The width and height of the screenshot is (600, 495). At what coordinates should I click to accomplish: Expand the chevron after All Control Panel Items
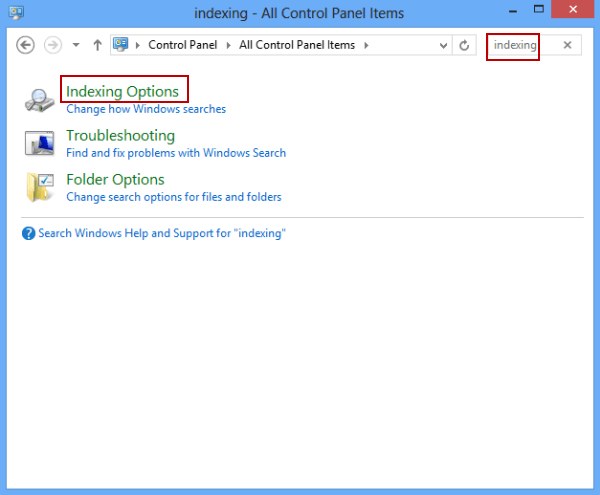366,46
